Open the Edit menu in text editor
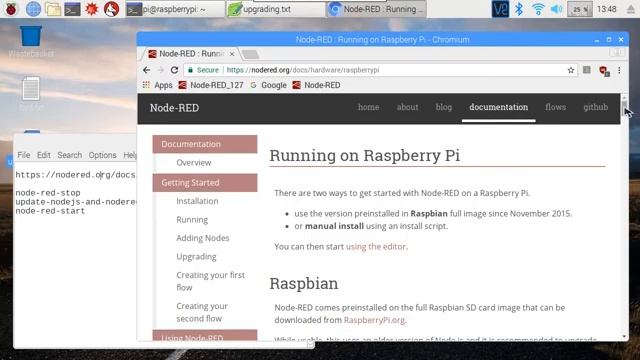640x360 pixels. 44,155
